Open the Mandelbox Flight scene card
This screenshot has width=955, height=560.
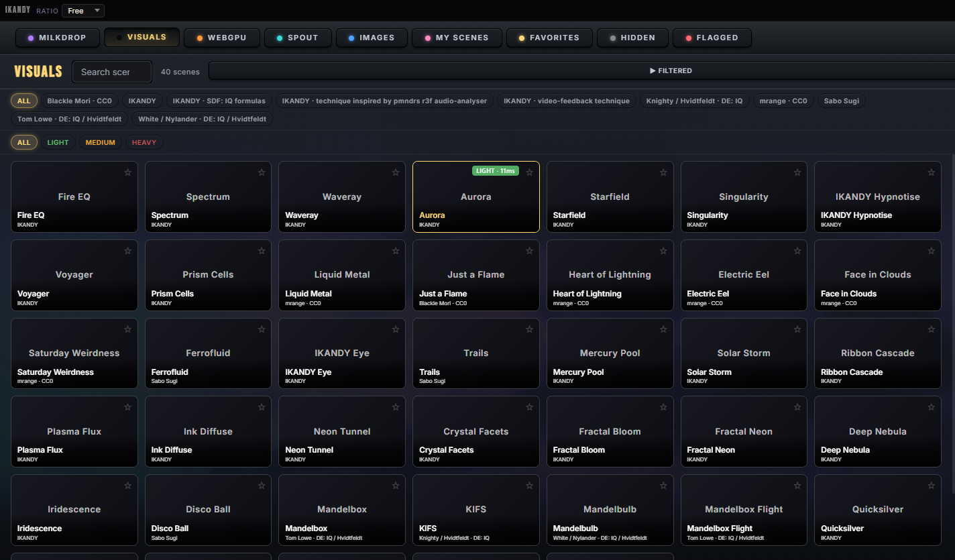(x=744, y=510)
